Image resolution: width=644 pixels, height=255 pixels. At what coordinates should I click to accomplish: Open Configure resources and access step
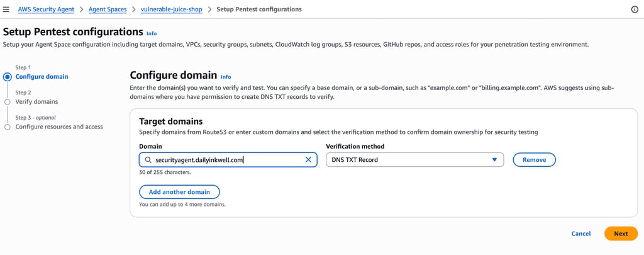coord(59,127)
